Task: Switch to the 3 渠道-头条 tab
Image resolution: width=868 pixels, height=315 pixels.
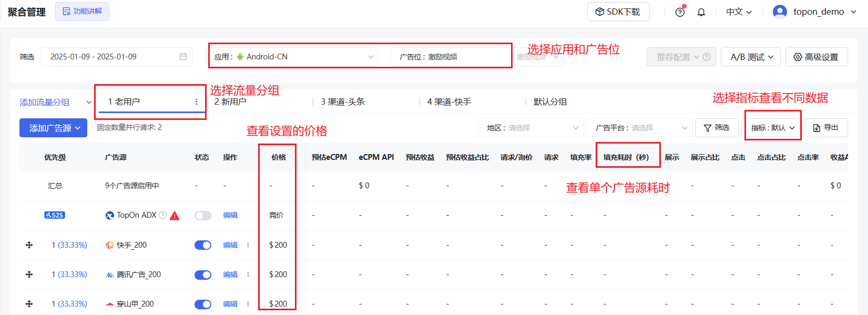Action: tap(343, 101)
